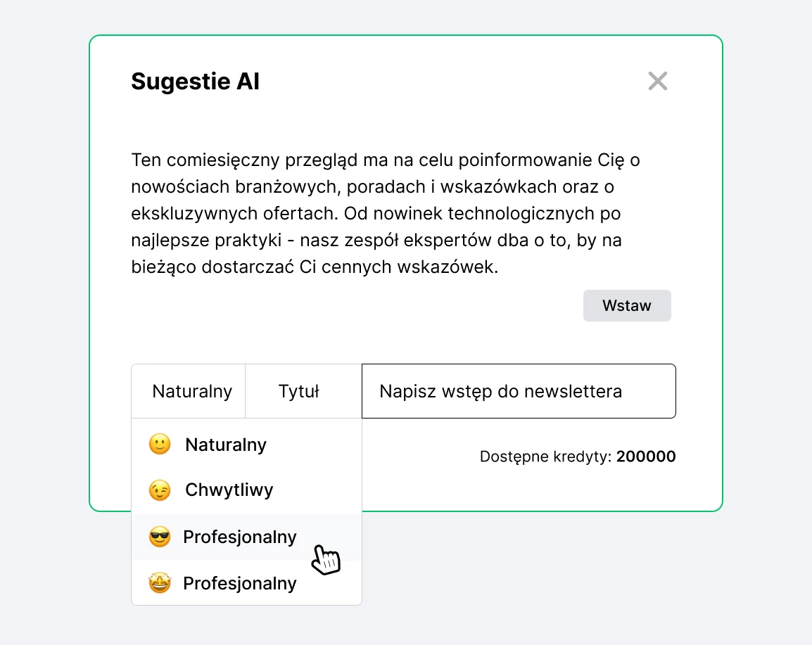The height and width of the screenshot is (645, 812).
Task: Click the first line of the suggestion text
Action: (385, 160)
